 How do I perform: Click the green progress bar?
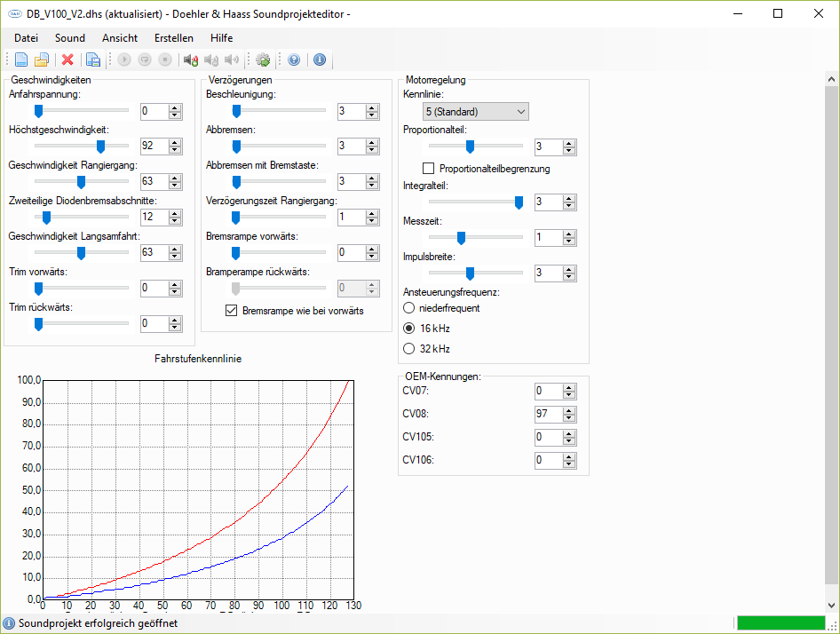coord(781,622)
